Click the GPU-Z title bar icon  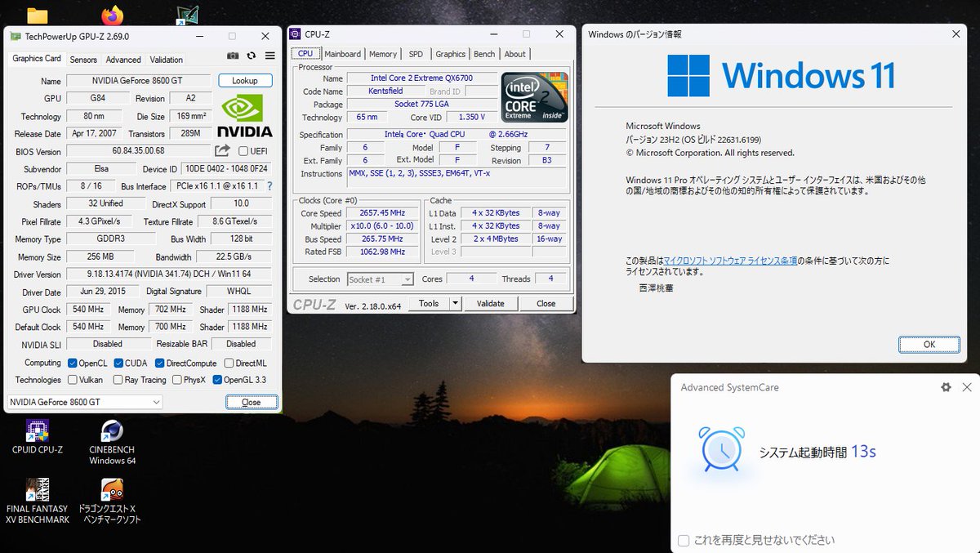coord(15,37)
